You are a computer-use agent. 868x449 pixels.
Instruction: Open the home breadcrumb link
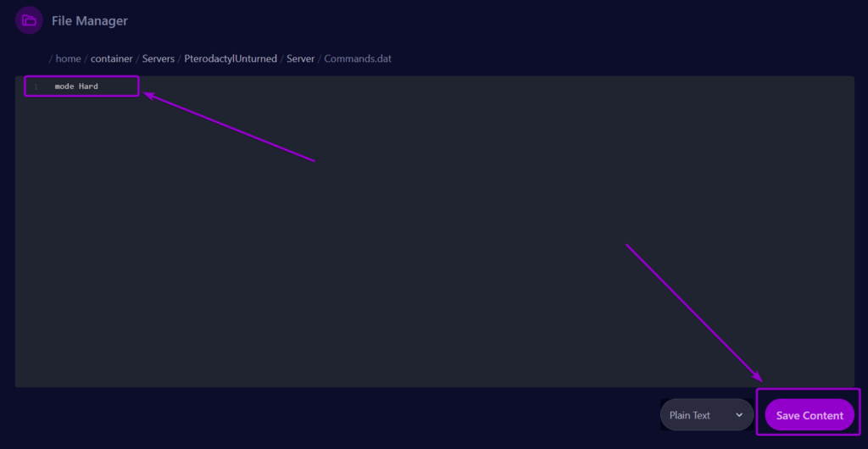click(68, 58)
